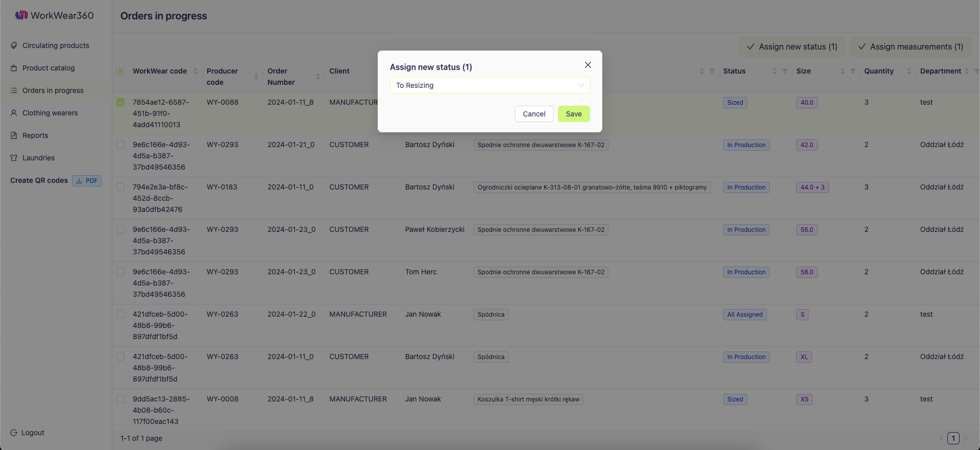Click the Laundries shirt icon

click(x=14, y=158)
